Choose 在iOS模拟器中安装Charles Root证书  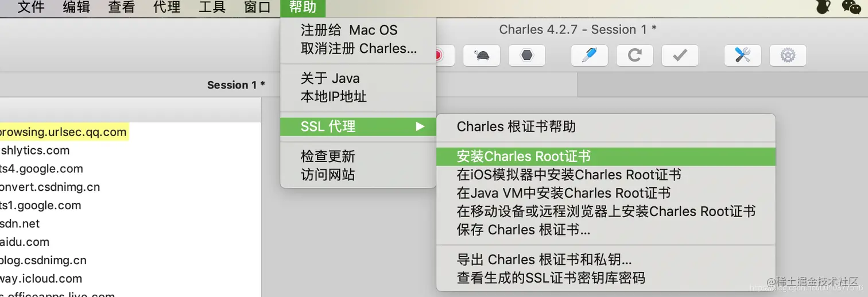[606, 175]
